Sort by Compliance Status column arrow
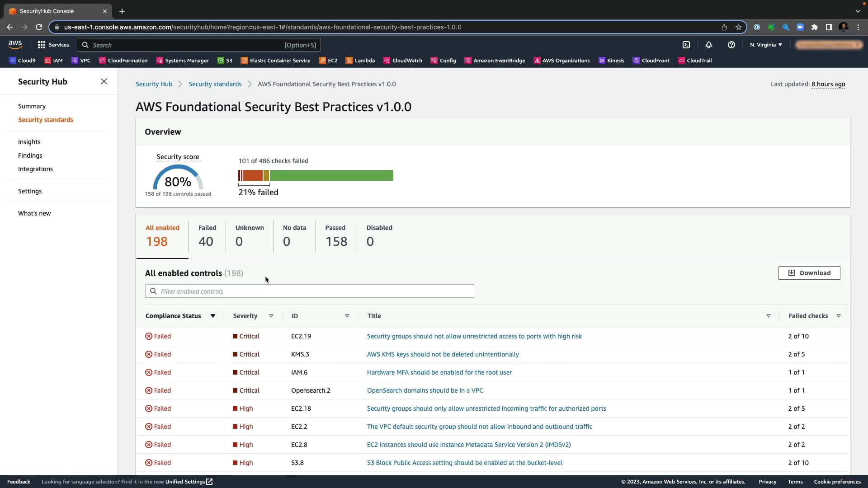 coord(212,316)
